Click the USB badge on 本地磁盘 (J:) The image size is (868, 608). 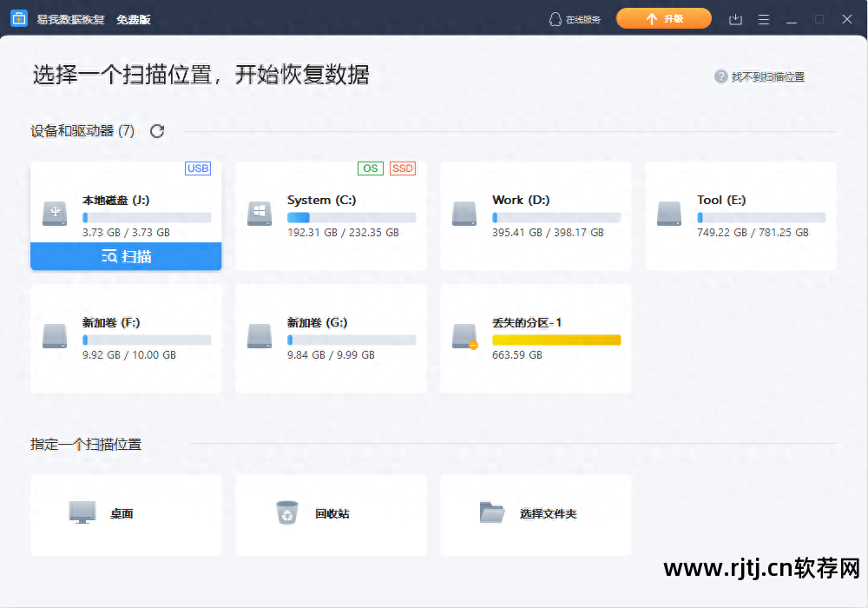pyautogui.click(x=198, y=169)
